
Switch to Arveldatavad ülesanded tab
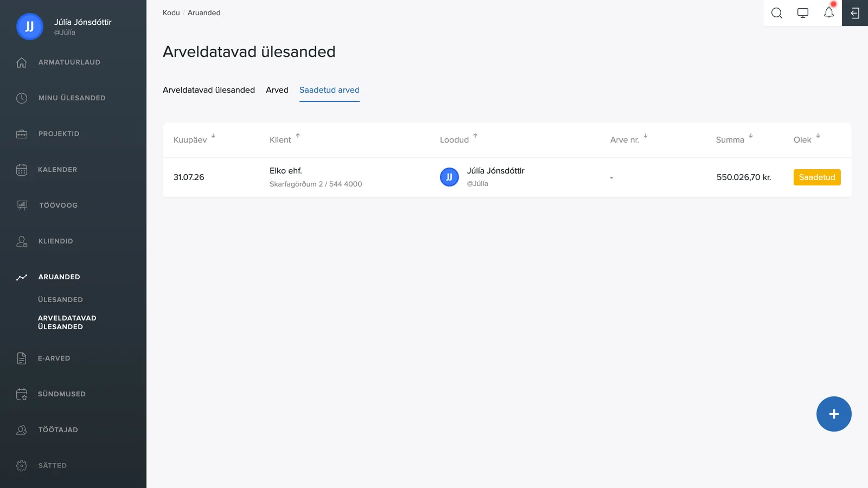(x=209, y=90)
